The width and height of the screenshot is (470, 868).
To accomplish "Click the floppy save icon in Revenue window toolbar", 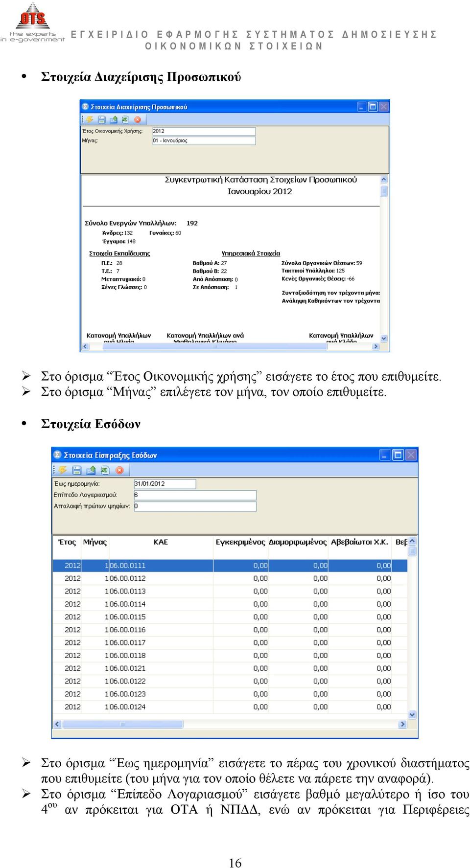I will [x=77, y=470].
